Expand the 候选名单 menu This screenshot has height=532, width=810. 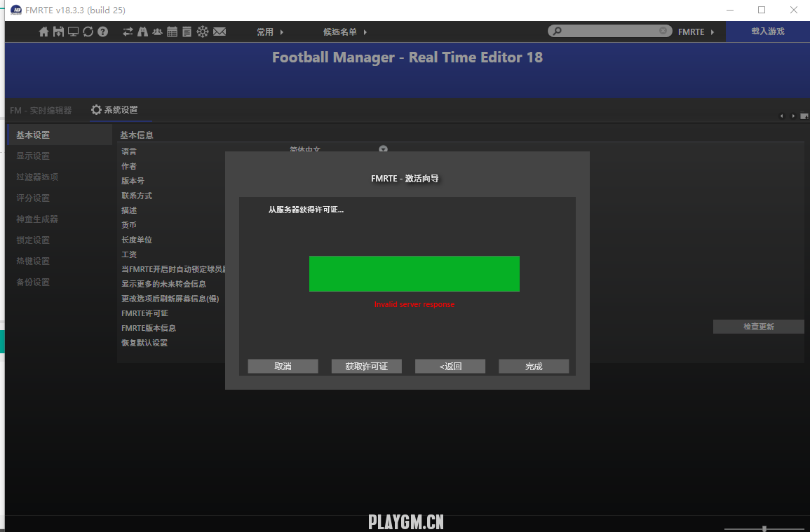coord(344,32)
